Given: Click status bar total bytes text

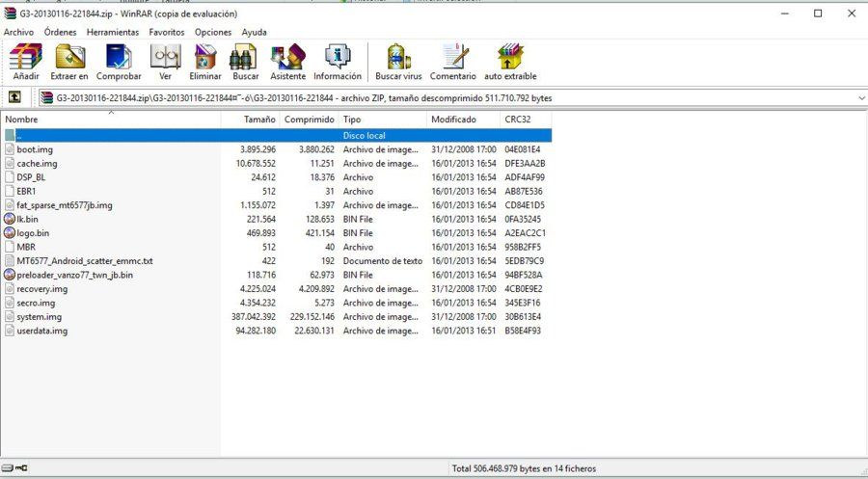Looking at the screenshot, I should [x=525, y=468].
